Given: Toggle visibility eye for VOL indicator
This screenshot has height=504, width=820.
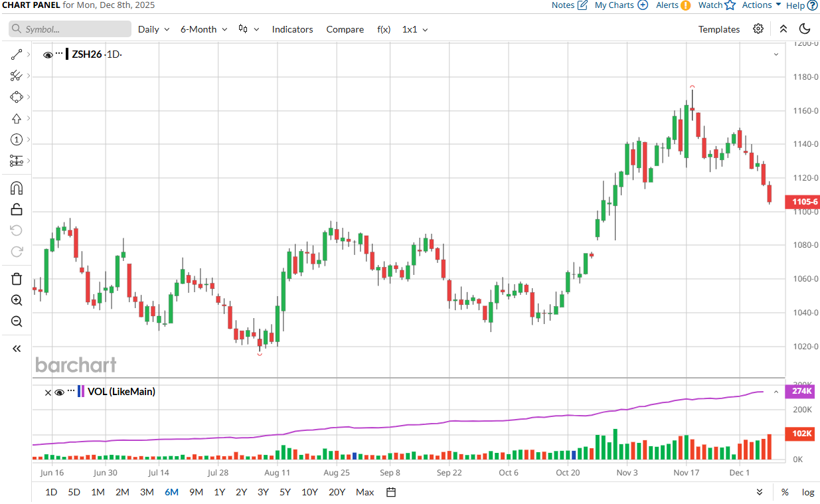Looking at the screenshot, I should (59, 392).
